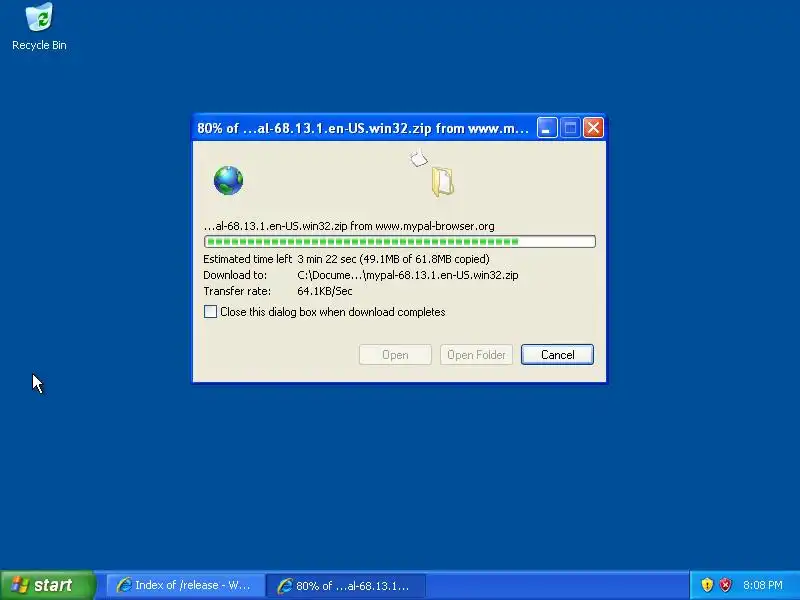The width and height of the screenshot is (800, 600).
Task: Click the Internet Explorer icon on 80% download taskbar button
Action: pos(285,585)
